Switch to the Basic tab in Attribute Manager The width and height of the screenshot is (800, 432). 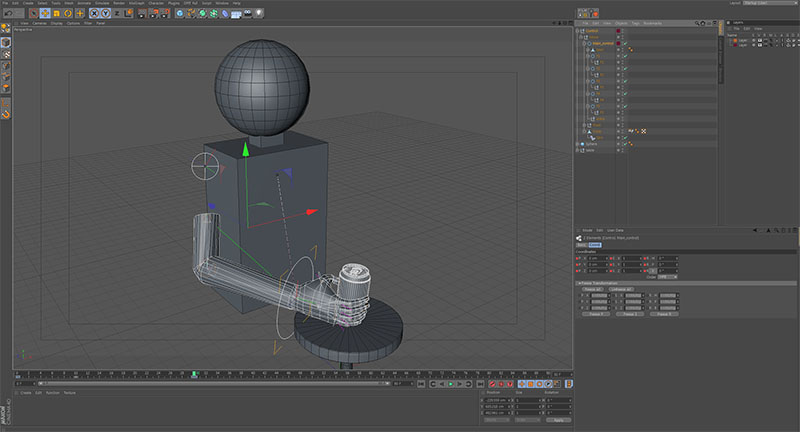[582, 245]
